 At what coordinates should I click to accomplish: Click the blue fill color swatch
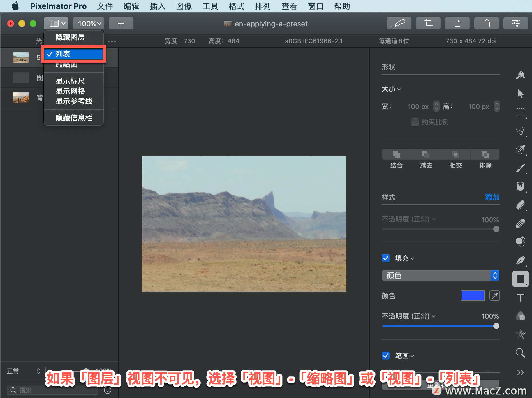[473, 296]
